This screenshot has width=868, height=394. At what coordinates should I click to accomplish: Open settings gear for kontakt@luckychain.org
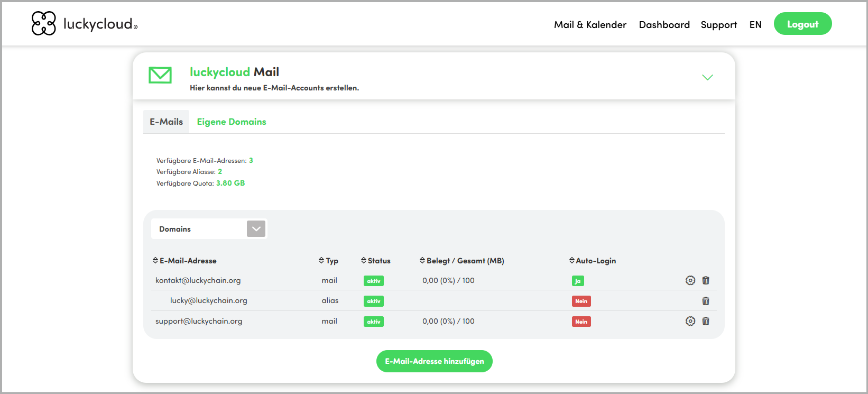(690, 280)
